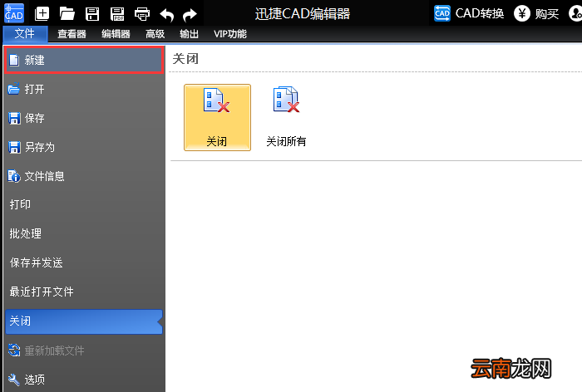Select 打开 in the file menu
582x392 pixels.
pyautogui.click(x=84, y=89)
